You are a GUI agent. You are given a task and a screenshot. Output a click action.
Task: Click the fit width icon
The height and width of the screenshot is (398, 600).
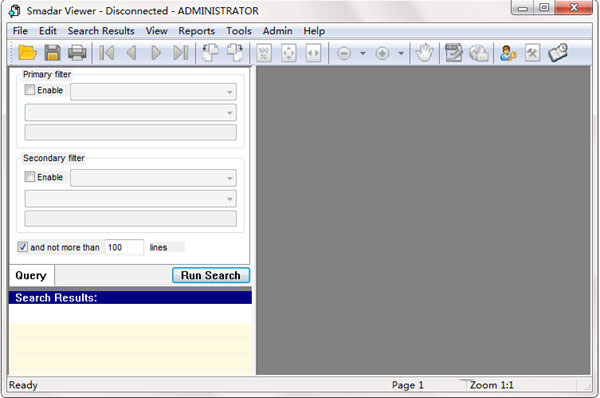[313, 53]
